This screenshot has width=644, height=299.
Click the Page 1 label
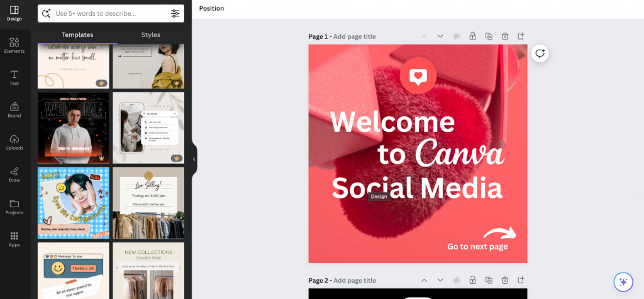[x=318, y=36]
